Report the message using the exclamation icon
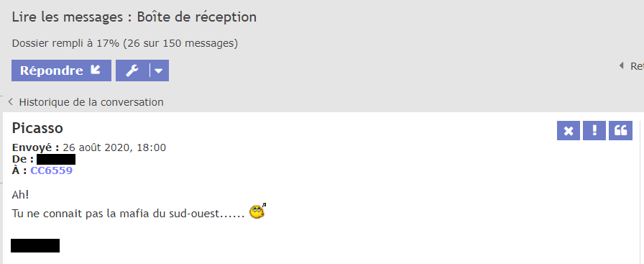 coord(594,131)
